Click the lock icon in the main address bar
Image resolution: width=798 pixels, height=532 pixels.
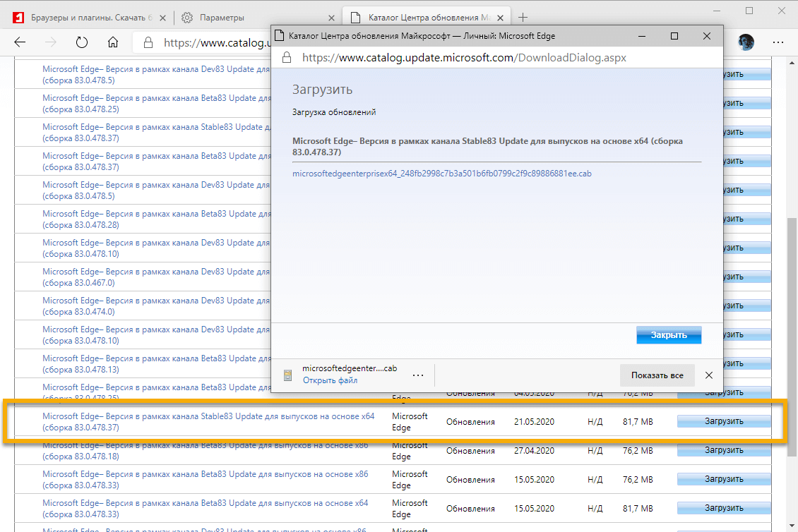tap(147, 42)
